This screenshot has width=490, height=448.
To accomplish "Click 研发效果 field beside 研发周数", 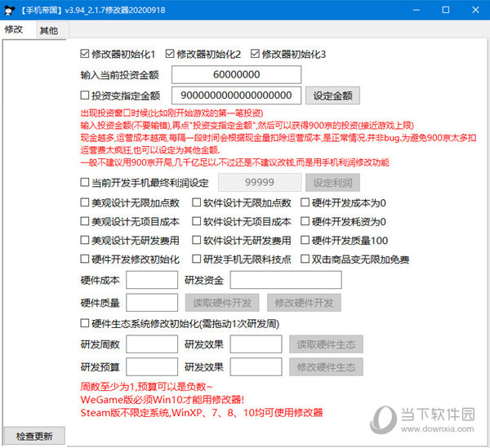I will click(256, 344).
